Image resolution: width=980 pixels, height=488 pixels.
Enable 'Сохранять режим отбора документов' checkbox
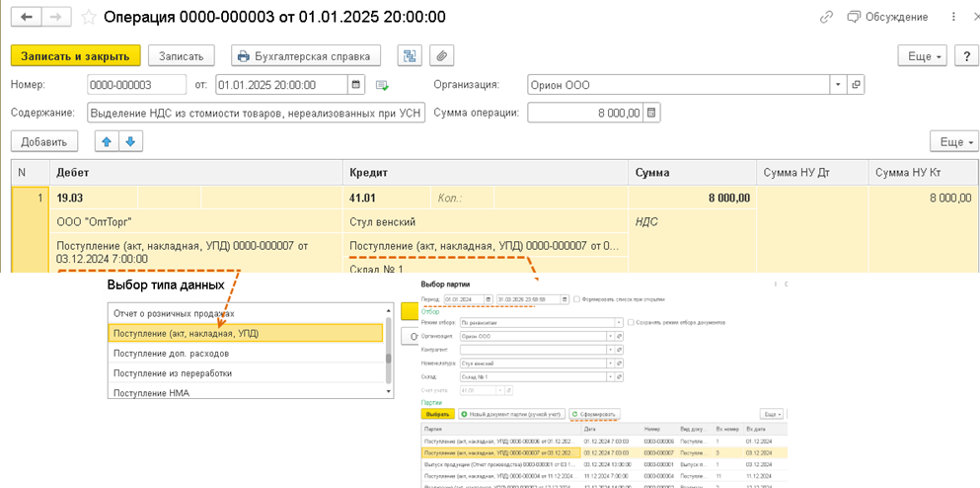point(631,322)
